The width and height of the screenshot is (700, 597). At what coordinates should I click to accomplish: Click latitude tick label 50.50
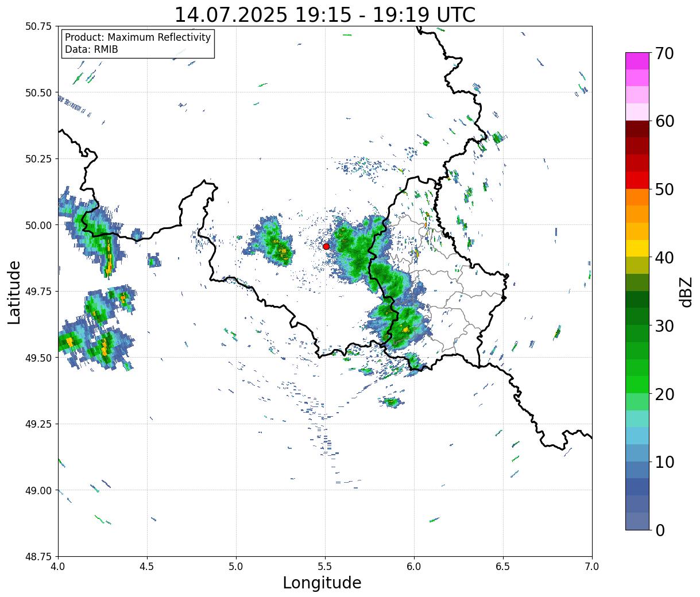point(38,92)
